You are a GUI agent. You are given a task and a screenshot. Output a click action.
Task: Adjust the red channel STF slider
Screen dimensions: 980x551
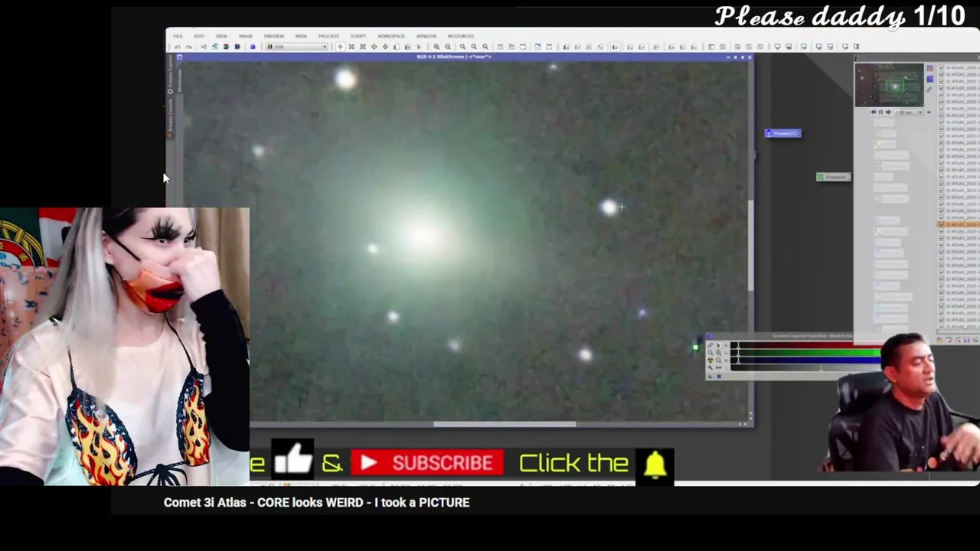pyautogui.click(x=805, y=345)
